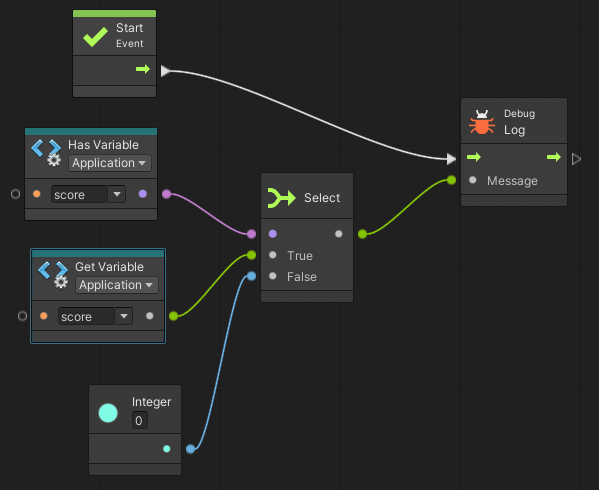Click the Select node branch arrow icon
The image size is (599, 490).
coord(282,197)
